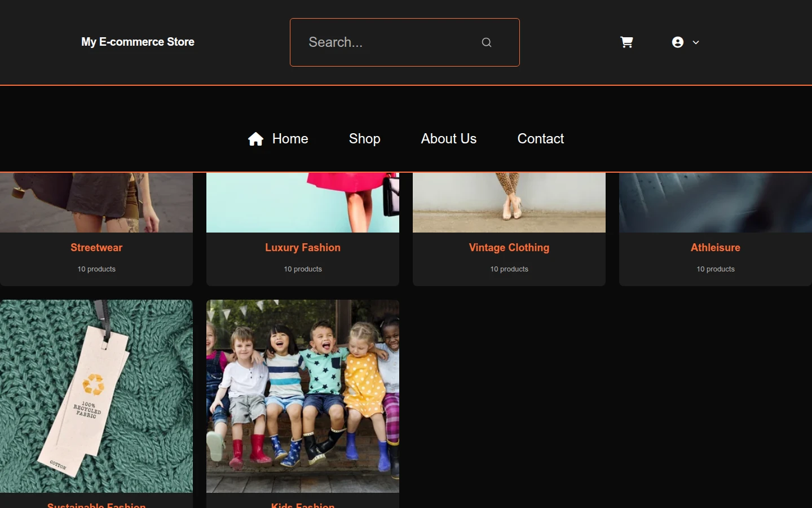Image resolution: width=812 pixels, height=508 pixels.
Task: Open the Streetwear category link
Action: [96, 248]
